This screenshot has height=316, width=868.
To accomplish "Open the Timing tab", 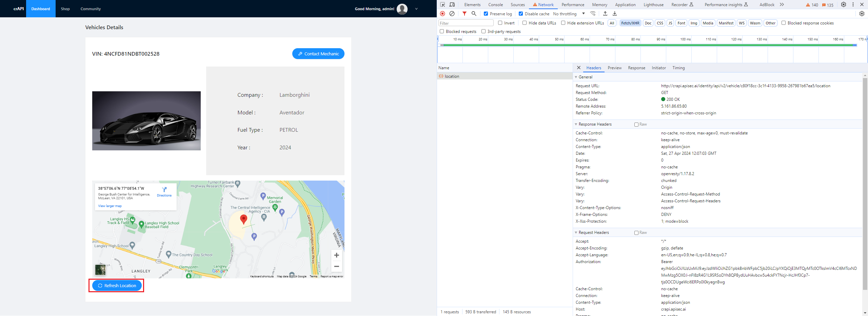I will tap(678, 68).
